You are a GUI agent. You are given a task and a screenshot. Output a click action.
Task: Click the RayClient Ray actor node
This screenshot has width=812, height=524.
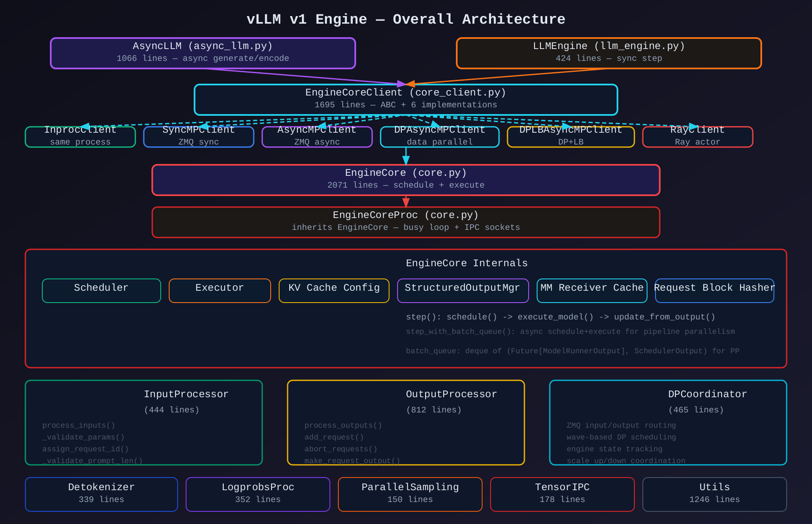[698, 137]
